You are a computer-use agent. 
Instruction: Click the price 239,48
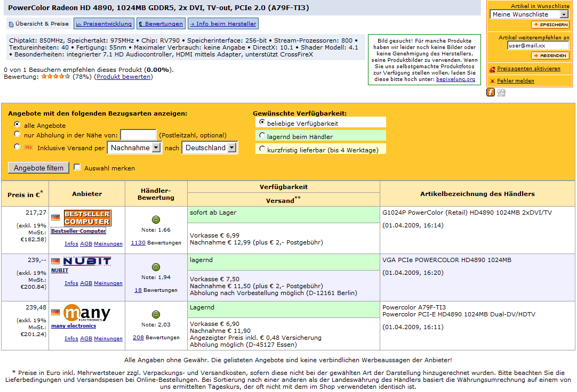coord(36,307)
